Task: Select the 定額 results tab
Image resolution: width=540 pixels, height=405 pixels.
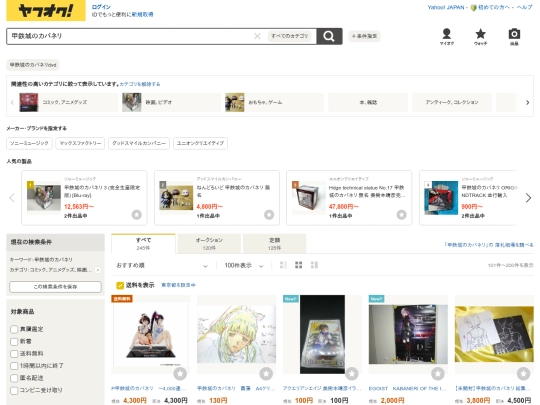Action: point(274,243)
